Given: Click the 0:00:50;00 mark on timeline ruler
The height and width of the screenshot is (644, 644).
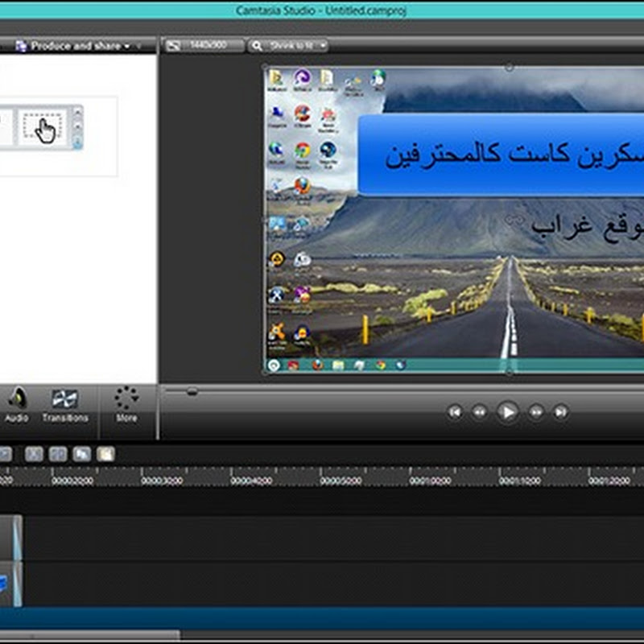Looking at the screenshot, I should pyautogui.click(x=341, y=481).
